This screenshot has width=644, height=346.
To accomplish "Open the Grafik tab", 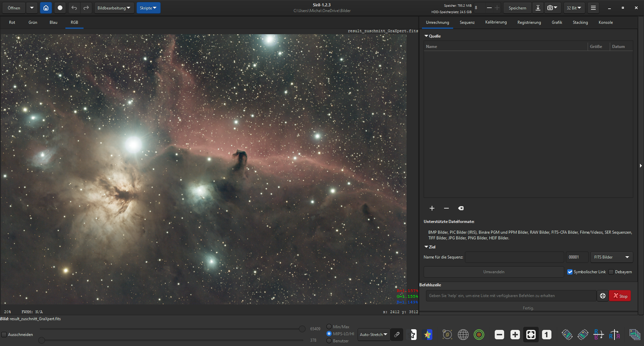I will pos(557,22).
